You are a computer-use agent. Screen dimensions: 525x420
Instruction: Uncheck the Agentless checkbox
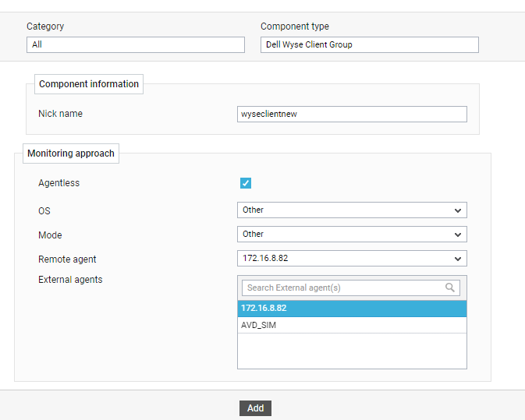(246, 183)
